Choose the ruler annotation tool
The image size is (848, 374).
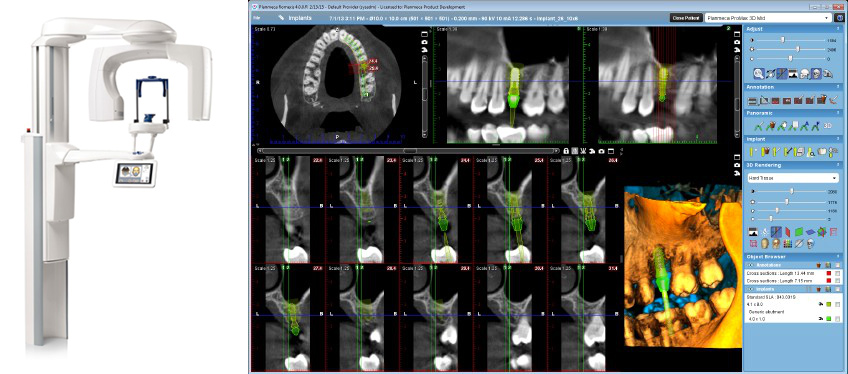click(753, 101)
